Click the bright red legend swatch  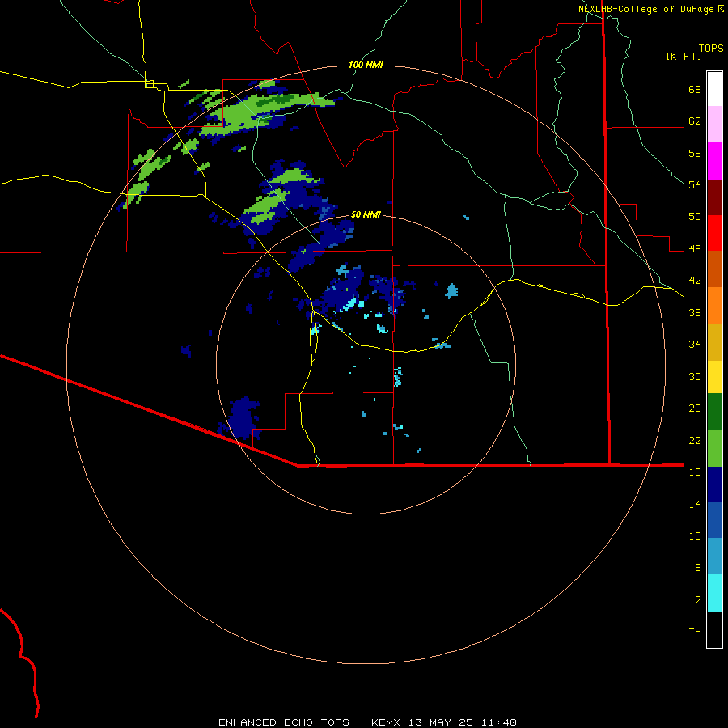coord(714,233)
